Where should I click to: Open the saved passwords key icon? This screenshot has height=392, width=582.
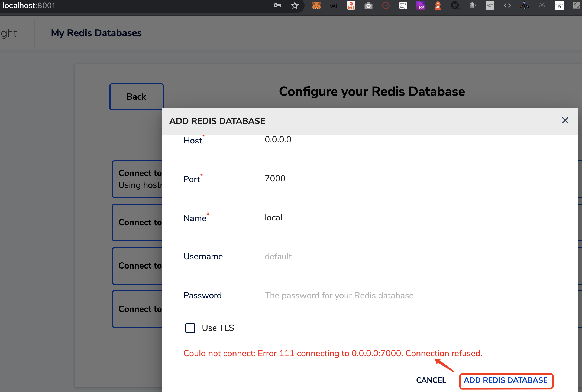(x=277, y=6)
